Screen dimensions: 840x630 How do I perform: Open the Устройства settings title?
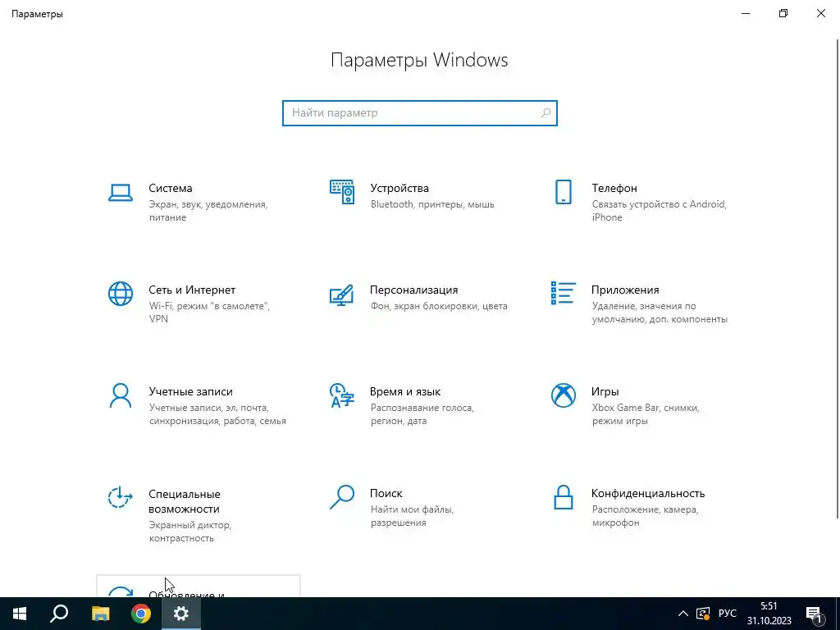399,188
